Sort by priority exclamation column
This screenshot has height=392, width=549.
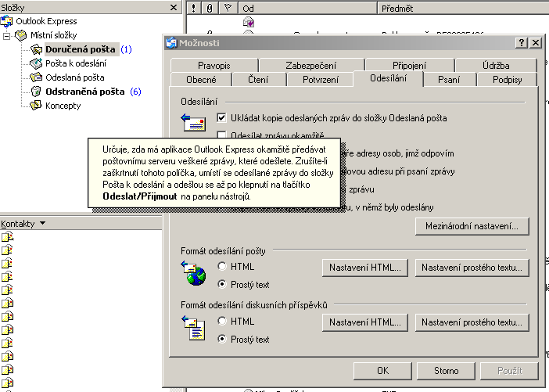(194, 8)
